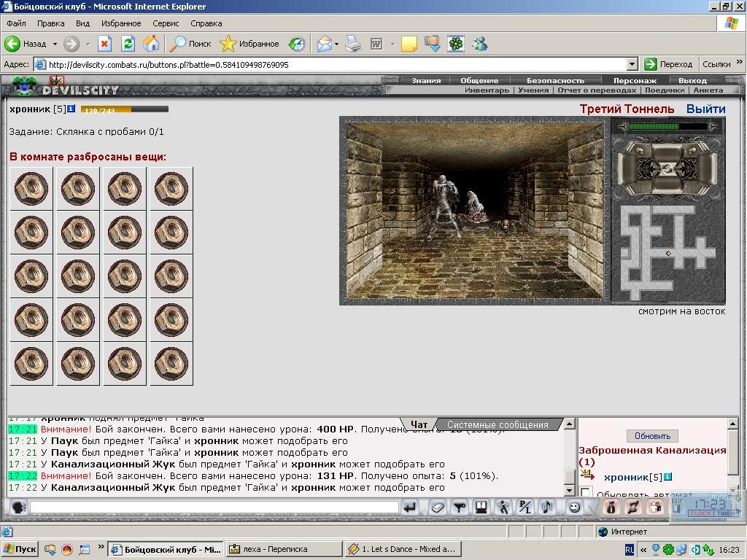The image size is (747, 560).
Task: Expand hidden system tray icons chevron
Action: [643, 550]
